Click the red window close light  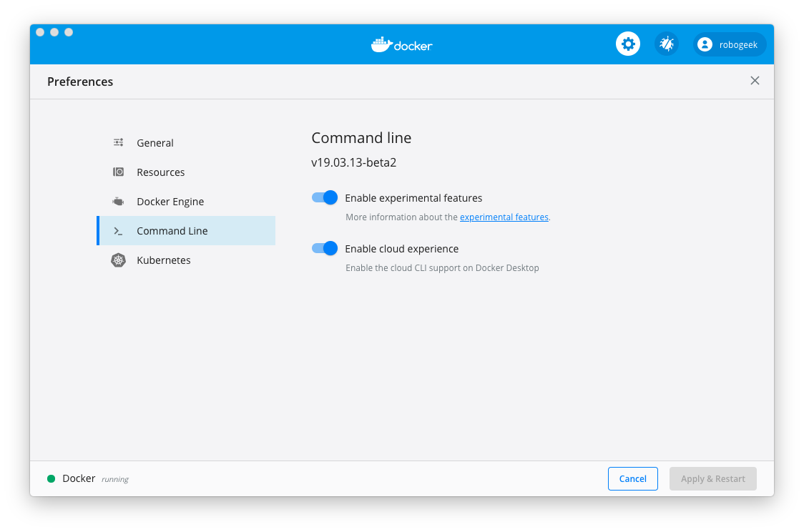[x=40, y=32]
